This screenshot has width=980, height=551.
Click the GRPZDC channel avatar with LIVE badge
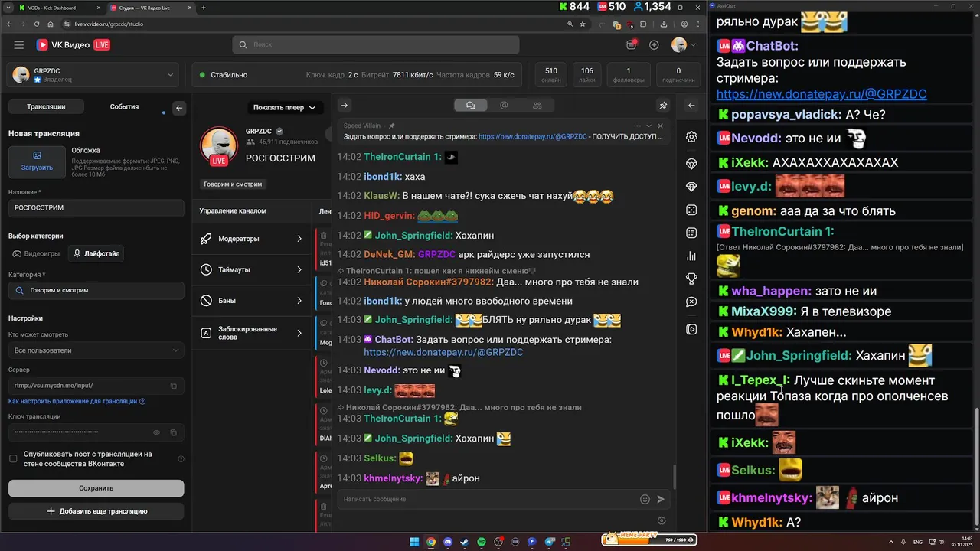219,147
